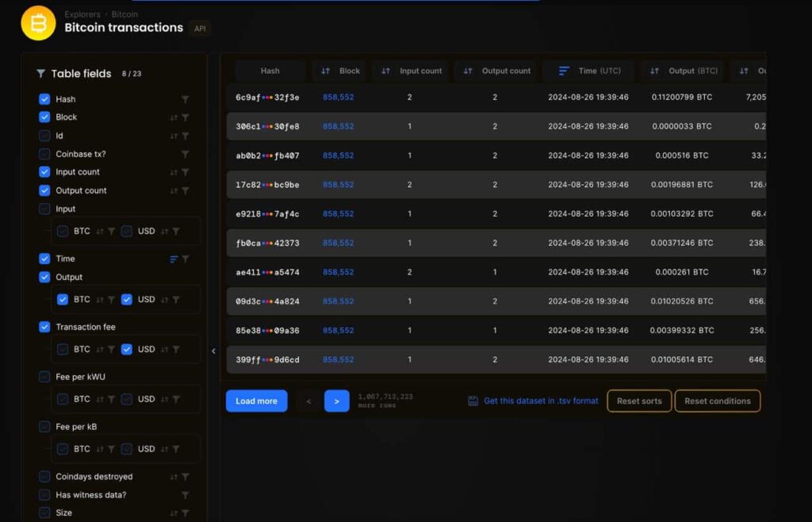
Task: Click the funnel icon next to Coinbase tx? field
Action: (x=186, y=153)
